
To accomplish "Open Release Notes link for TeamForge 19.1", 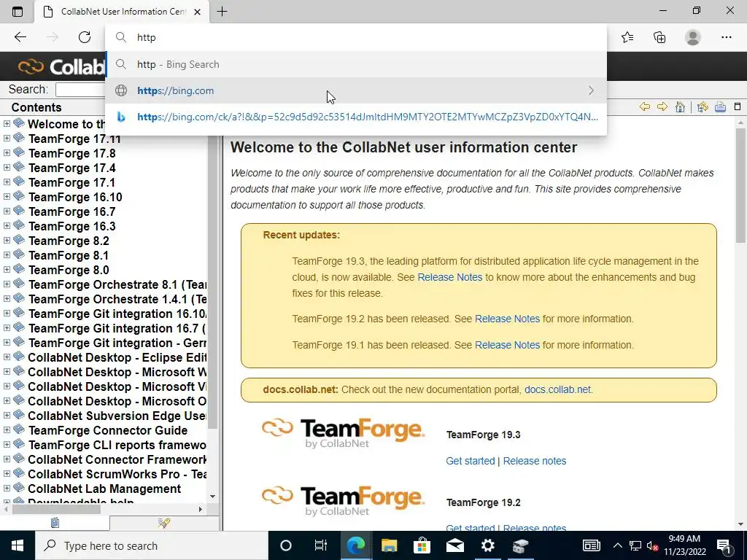I will [508, 345].
